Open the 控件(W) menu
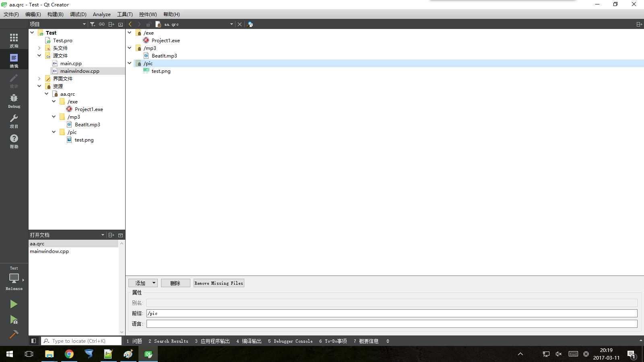This screenshot has height=362, width=644. 148,14
